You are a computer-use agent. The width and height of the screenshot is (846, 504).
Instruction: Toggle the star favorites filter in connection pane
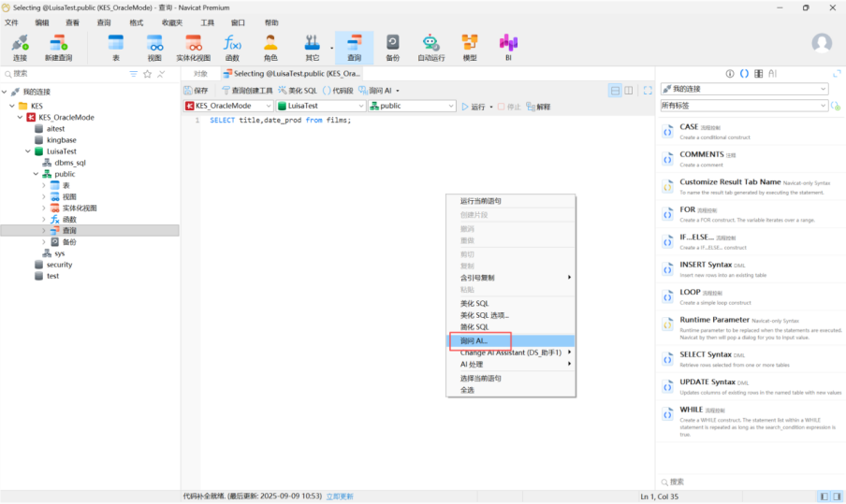(147, 74)
